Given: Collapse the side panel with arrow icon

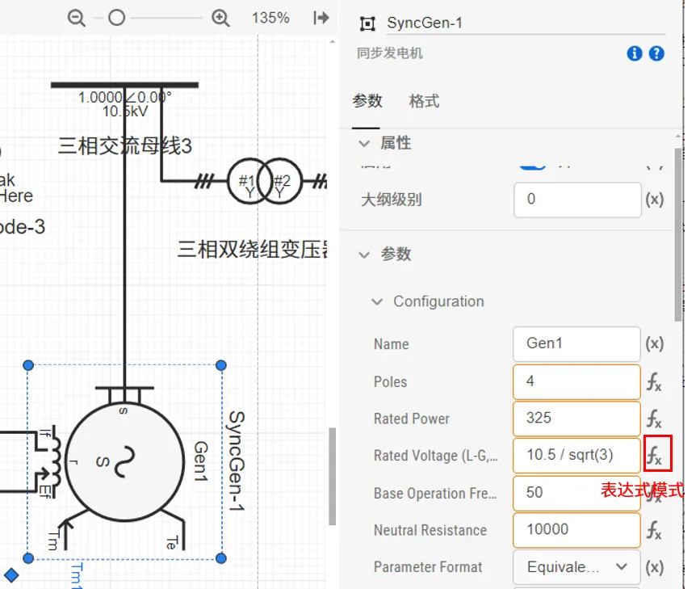Looking at the screenshot, I should (321, 18).
